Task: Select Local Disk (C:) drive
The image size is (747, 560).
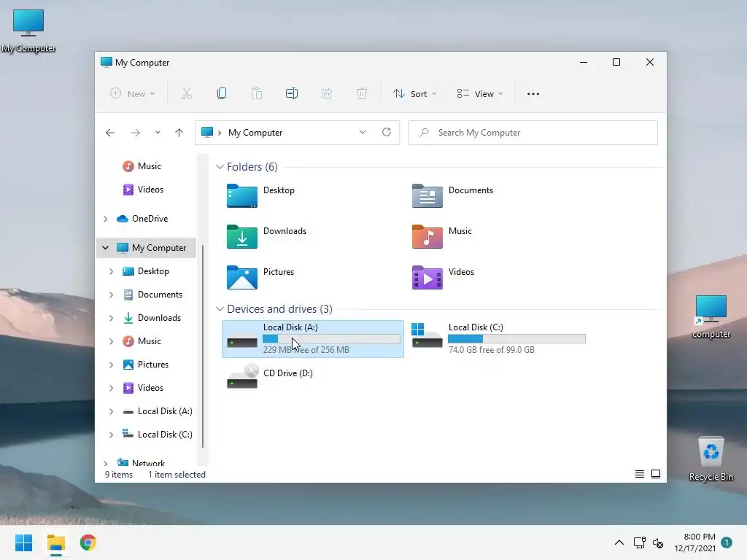Action: click(498, 339)
